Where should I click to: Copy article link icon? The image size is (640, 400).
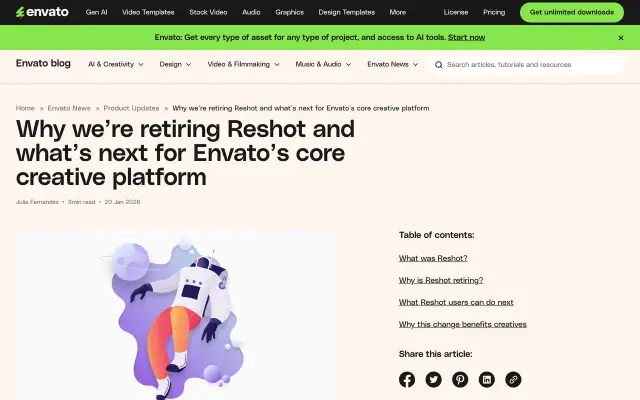(x=513, y=380)
